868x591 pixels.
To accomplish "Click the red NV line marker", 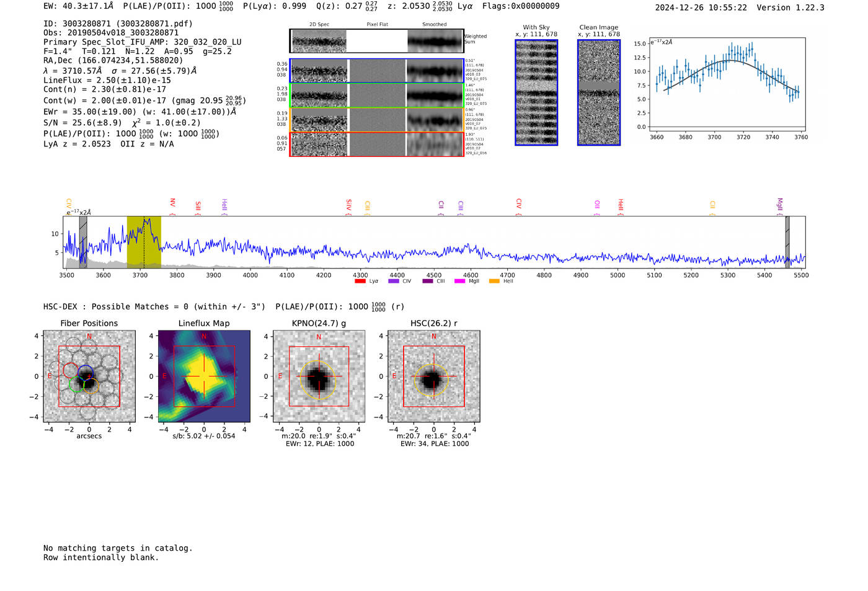I will tap(173, 207).
